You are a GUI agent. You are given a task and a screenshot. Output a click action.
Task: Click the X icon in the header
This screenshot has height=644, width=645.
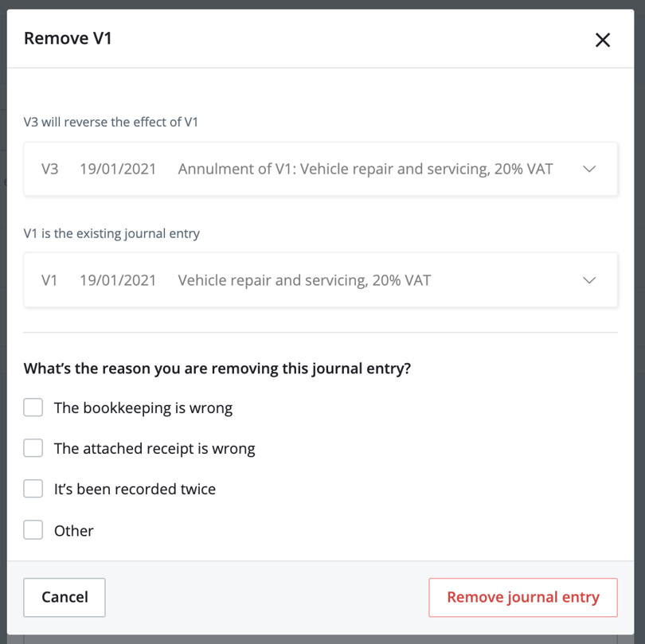click(603, 40)
